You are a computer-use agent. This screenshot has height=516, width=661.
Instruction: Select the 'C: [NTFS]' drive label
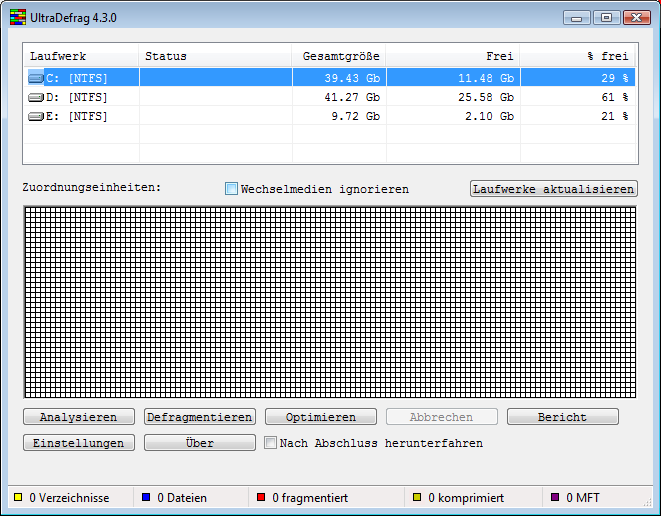(76, 78)
